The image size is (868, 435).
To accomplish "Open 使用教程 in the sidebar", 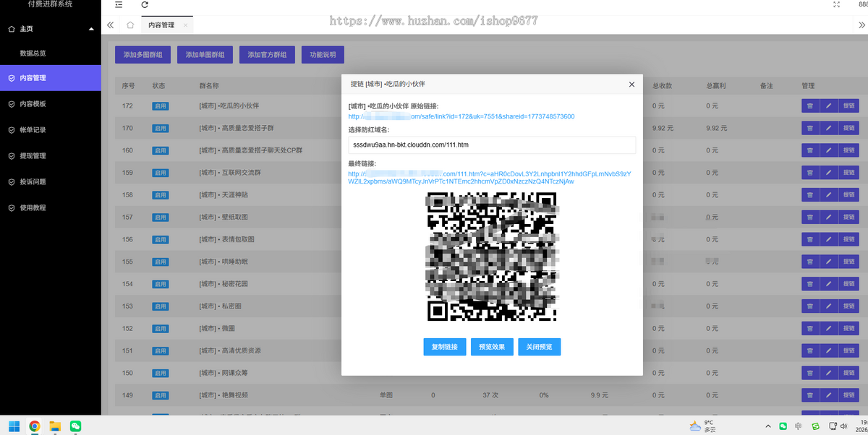I will point(51,207).
